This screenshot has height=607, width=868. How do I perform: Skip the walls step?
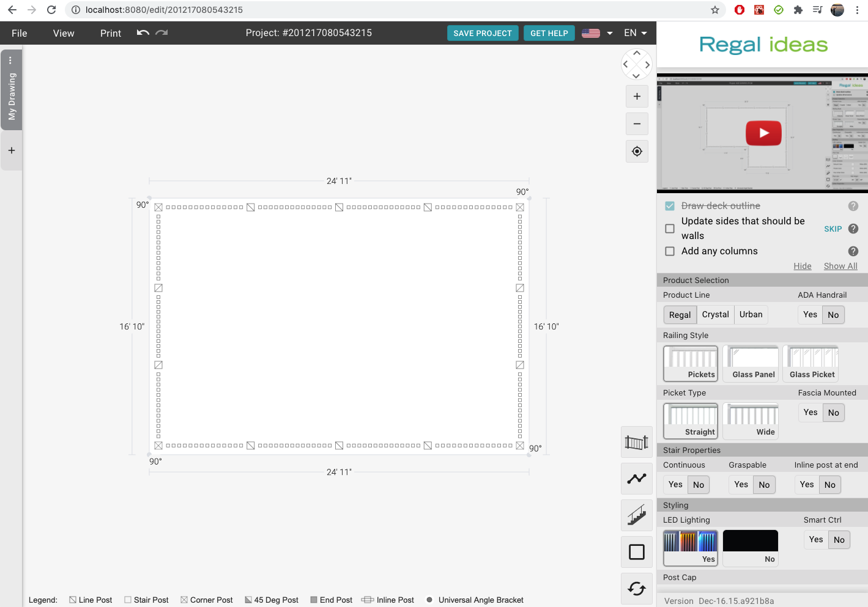tap(833, 229)
